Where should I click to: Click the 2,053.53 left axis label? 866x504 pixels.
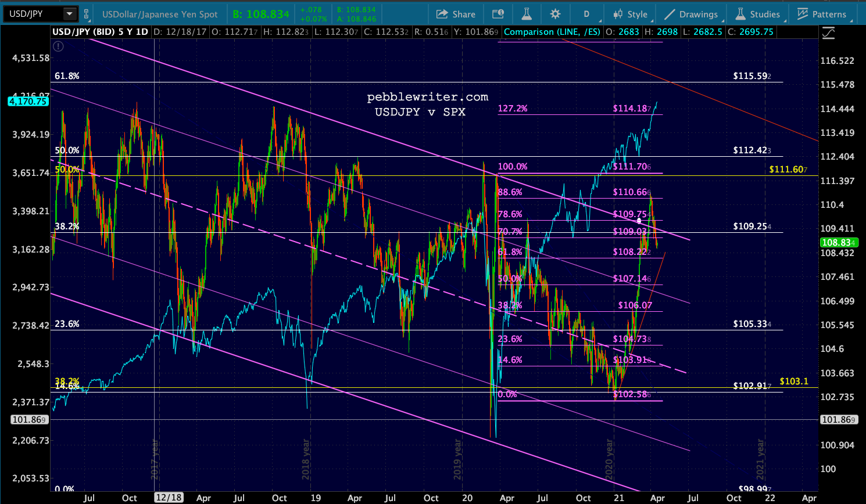pyautogui.click(x=31, y=478)
